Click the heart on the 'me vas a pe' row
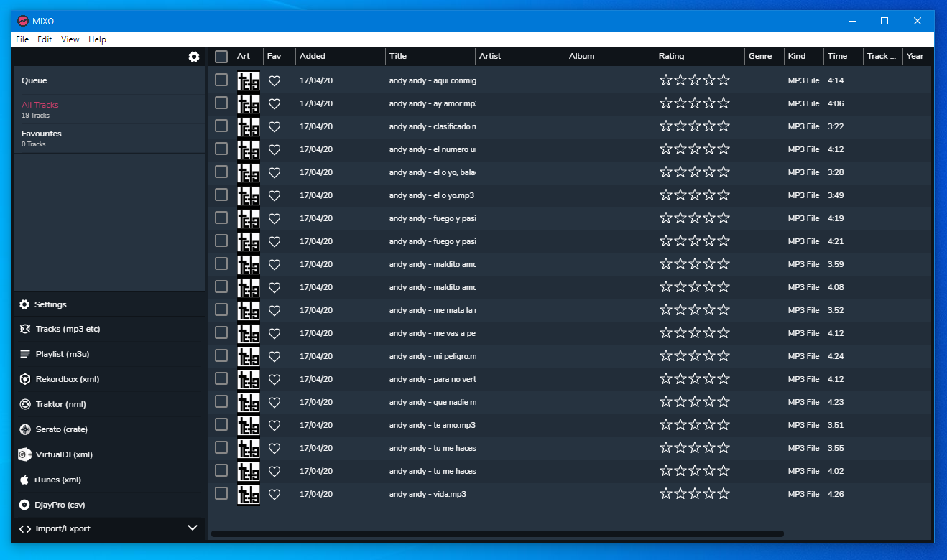The height and width of the screenshot is (560, 947). click(x=274, y=333)
